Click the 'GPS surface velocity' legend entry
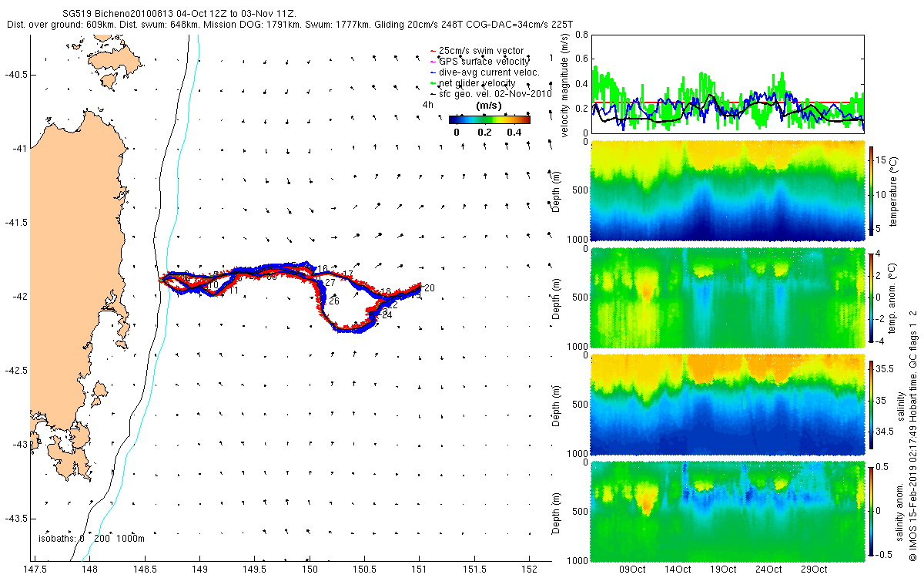 [484, 61]
